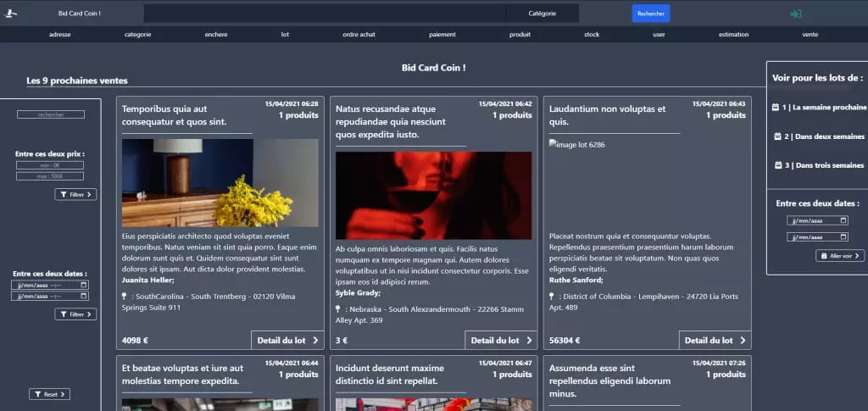Click Filtrer button under price range
This screenshot has width=868, height=411.
(75, 194)
